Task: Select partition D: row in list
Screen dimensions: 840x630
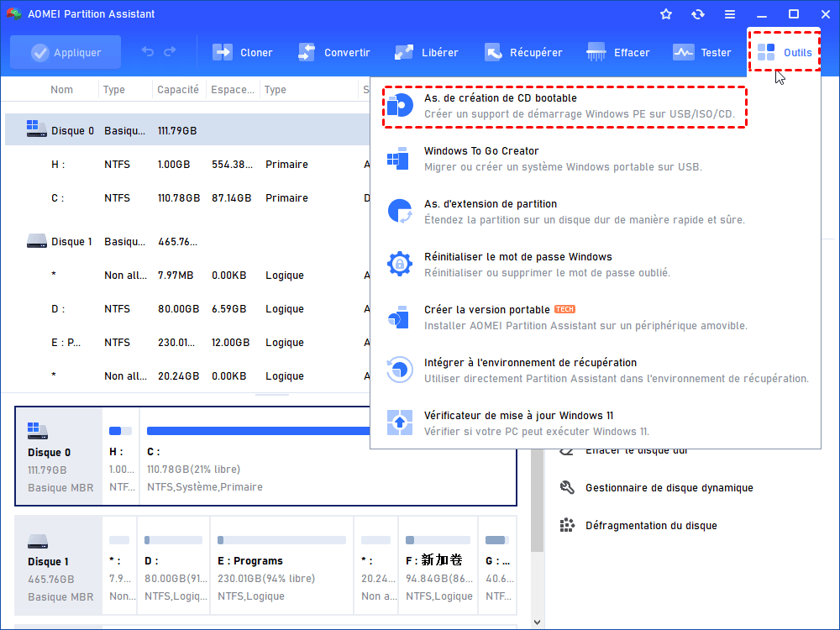Action: pyautogui.click(x=187, y=309)
